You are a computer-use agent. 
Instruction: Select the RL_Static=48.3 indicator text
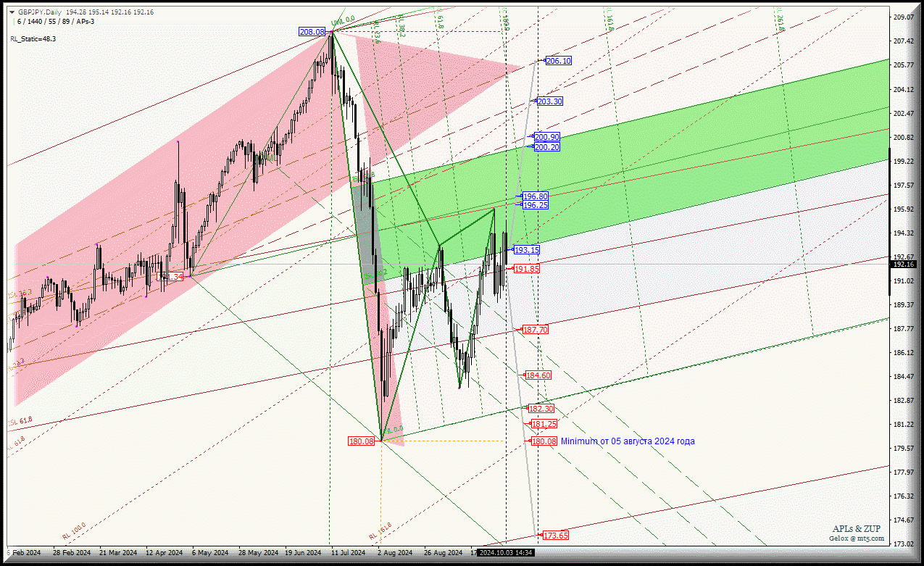[33, 38]
